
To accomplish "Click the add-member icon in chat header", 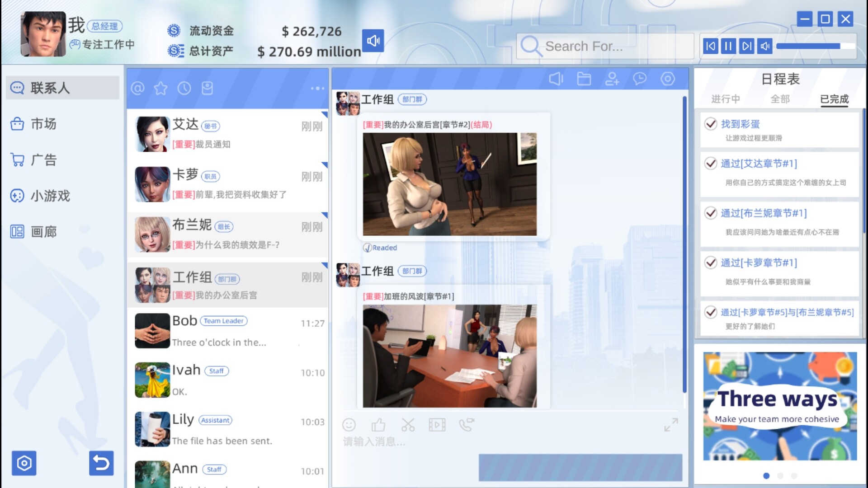I will (x=612, y=79).
